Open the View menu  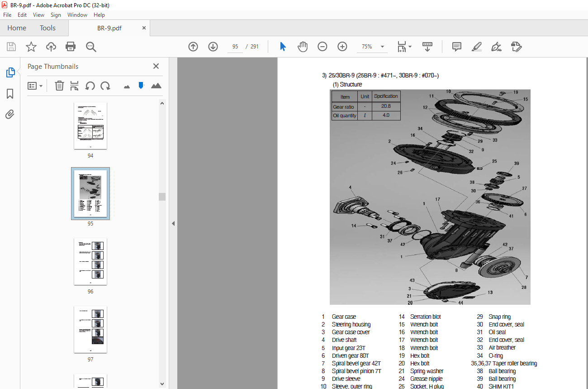[x=38, y=15]
